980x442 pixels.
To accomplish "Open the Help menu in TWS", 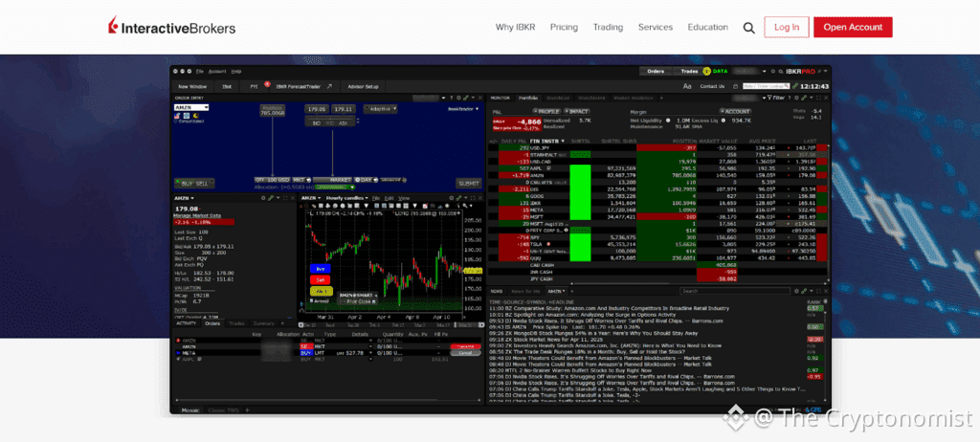I will (235, 71).
